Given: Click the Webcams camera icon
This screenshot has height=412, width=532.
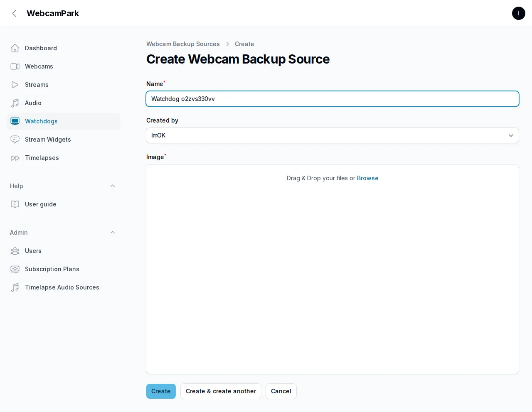Looking at the screenshot, I should click(15, 66).
